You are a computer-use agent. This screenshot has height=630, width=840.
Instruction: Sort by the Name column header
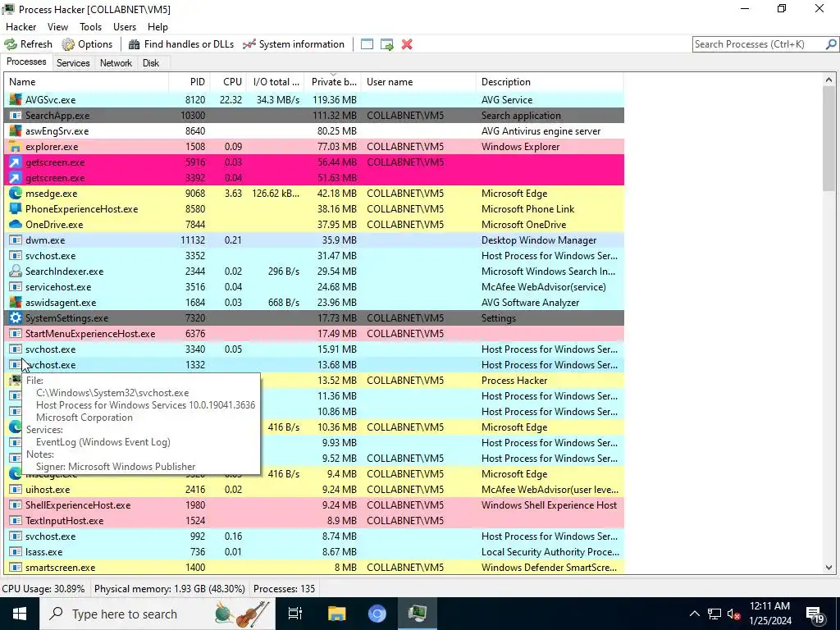[x=87, y=82]
